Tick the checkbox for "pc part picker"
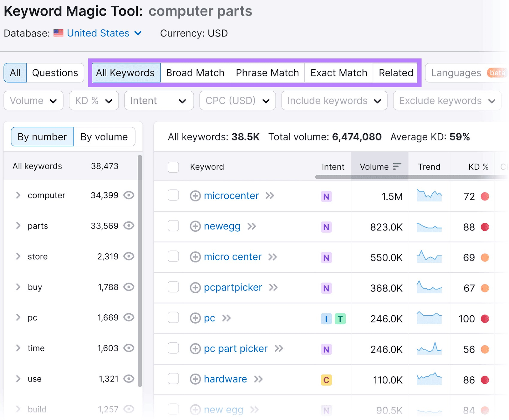Image resolution: width=509 pixels, height=420 pixels. point(173,349)
